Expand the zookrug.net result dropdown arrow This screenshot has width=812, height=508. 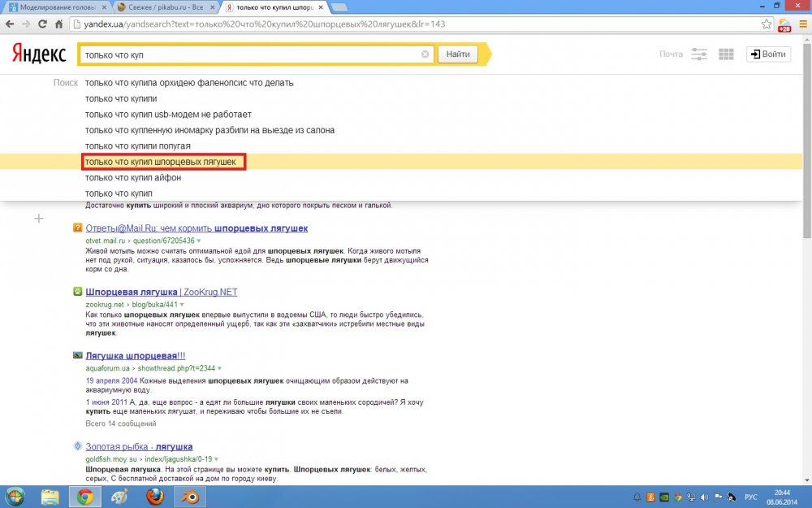point(182,305)
